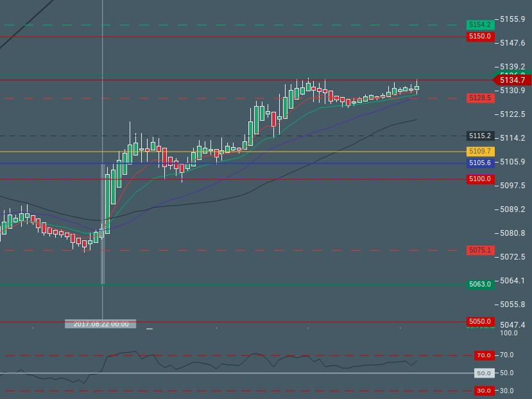Select the red 5100.0 level label
This screenshot has width=532, height=399.
[481, 179]
